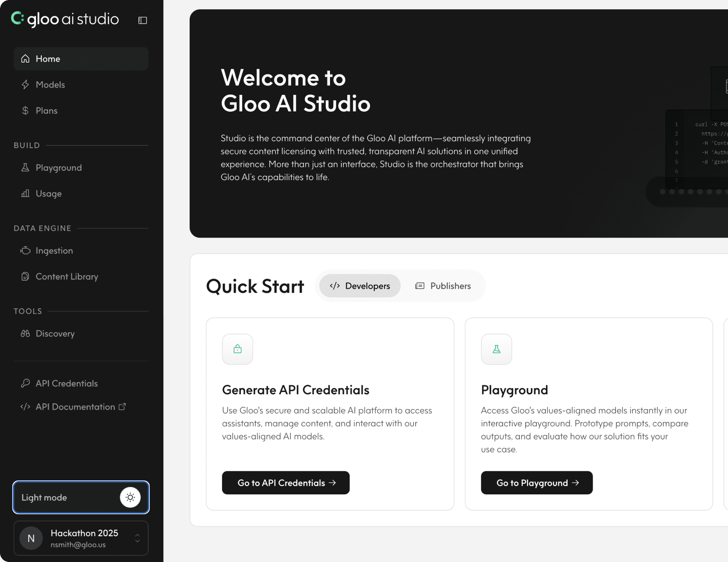Click the gloo ai studio wordmark
This screenshot has height=562, width=728.
[73, 19]
